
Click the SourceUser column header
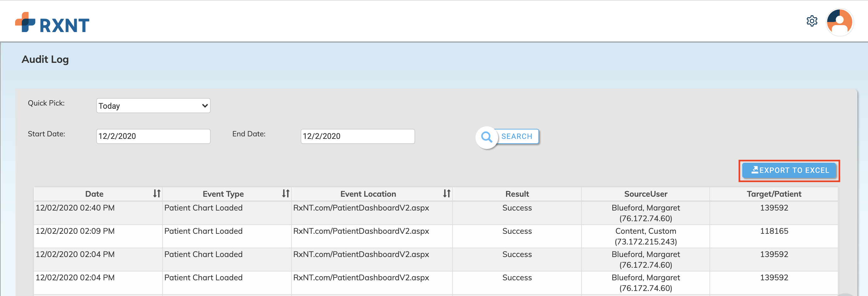click(x=645, y=194)
